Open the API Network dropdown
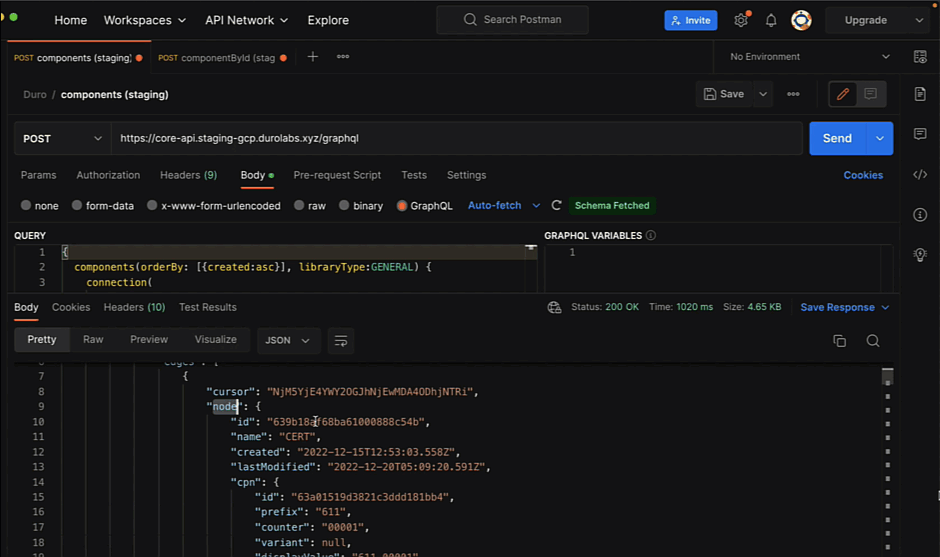 point(246,20)
